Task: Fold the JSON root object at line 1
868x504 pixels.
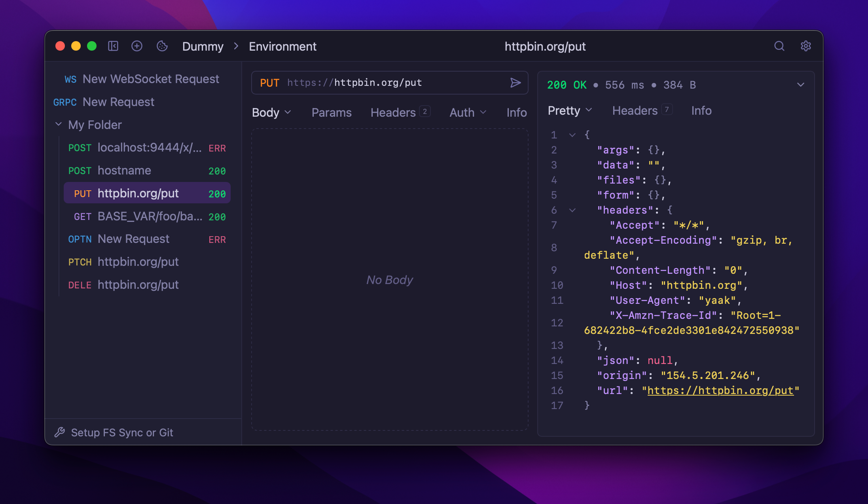Action: [x=572, y=135]
